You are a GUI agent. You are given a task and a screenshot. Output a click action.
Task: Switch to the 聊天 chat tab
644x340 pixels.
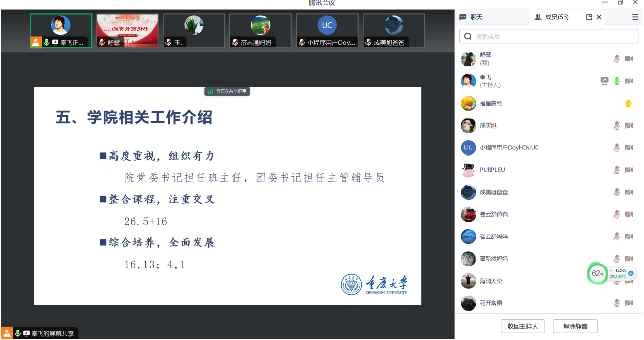coord(471,17)
